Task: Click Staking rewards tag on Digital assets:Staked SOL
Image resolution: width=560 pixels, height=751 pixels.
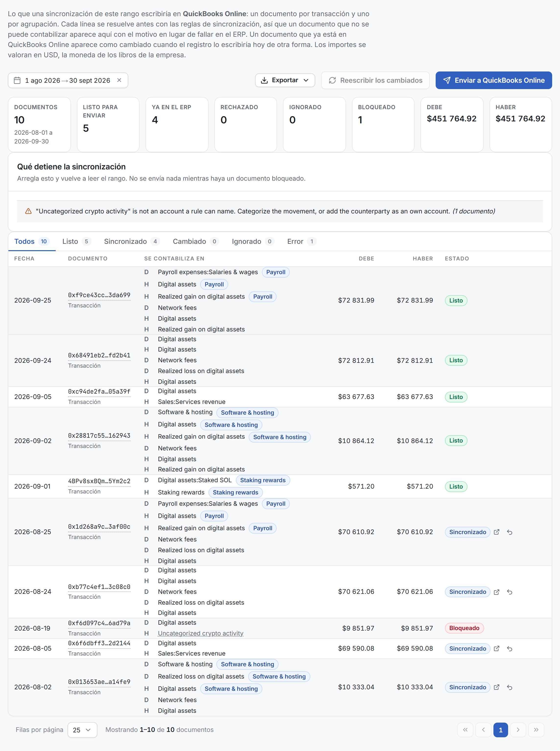Action: pos(263,481)
